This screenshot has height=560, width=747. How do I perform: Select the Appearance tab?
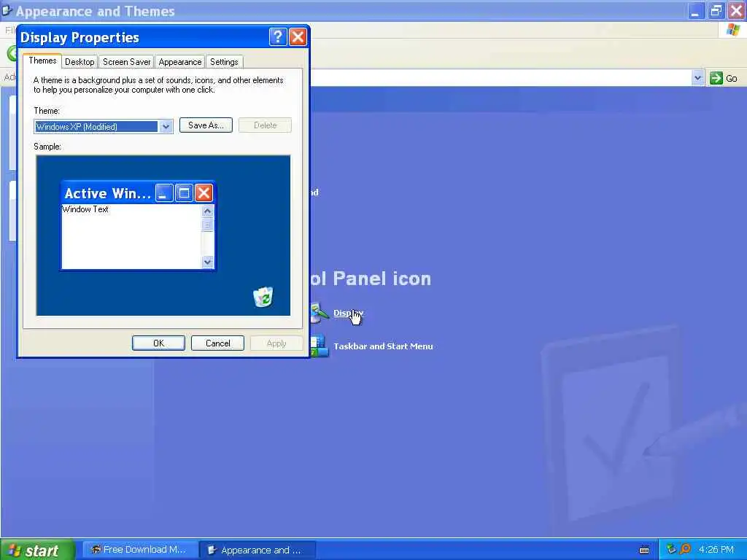point(180,62)
